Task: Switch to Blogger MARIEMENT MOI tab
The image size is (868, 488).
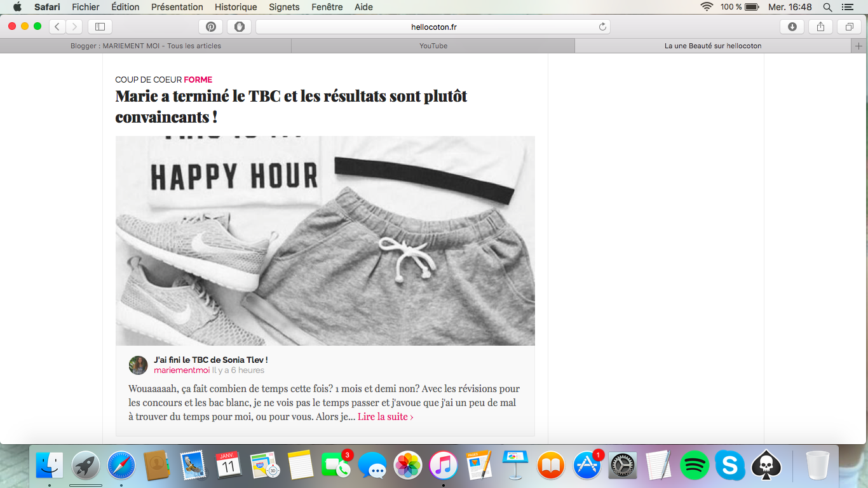Action: click(x=146, y=46)
